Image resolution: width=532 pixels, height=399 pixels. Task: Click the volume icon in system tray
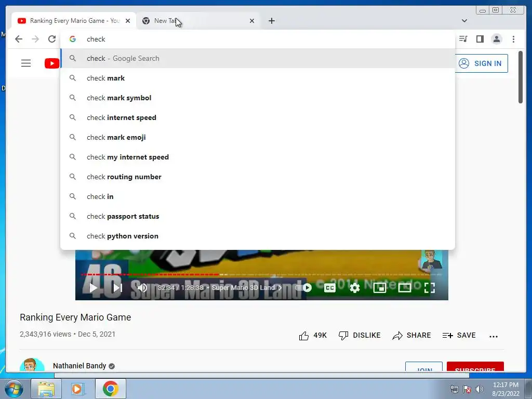[x=479, y=389]
